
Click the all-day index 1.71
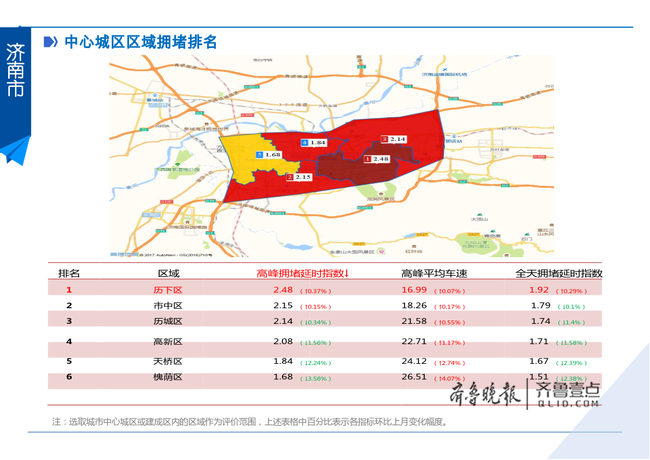point(539,341)
